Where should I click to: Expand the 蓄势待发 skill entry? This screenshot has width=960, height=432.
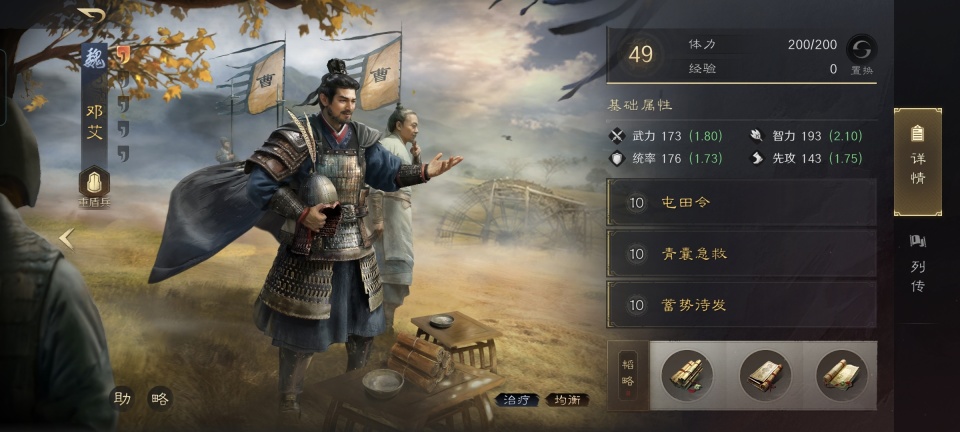tap(741, 305)
